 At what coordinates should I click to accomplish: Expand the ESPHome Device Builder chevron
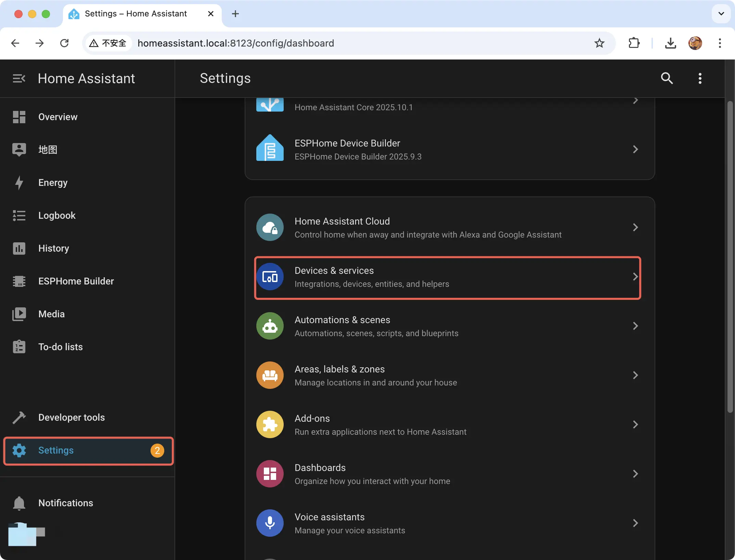click(635, 149)
